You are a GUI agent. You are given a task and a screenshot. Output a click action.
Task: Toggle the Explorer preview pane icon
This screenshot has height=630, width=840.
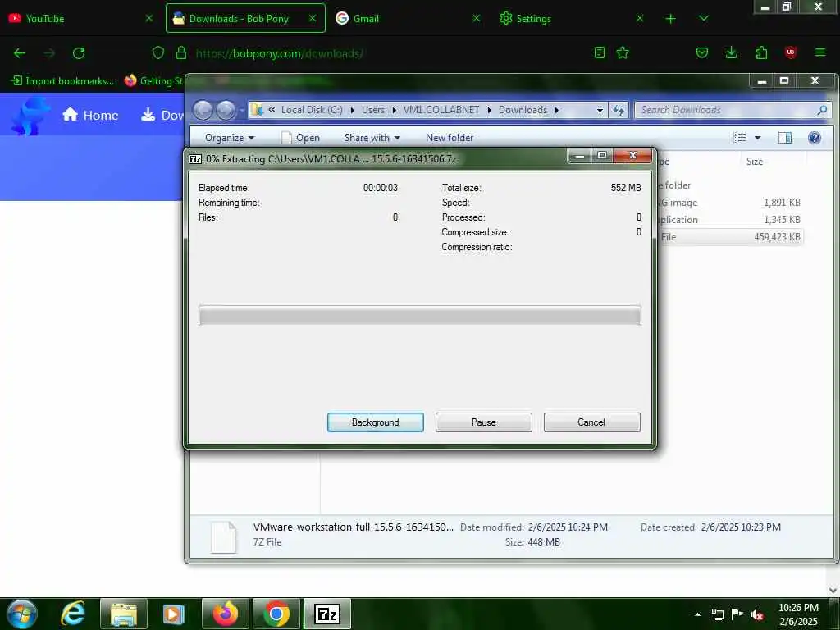785,138
